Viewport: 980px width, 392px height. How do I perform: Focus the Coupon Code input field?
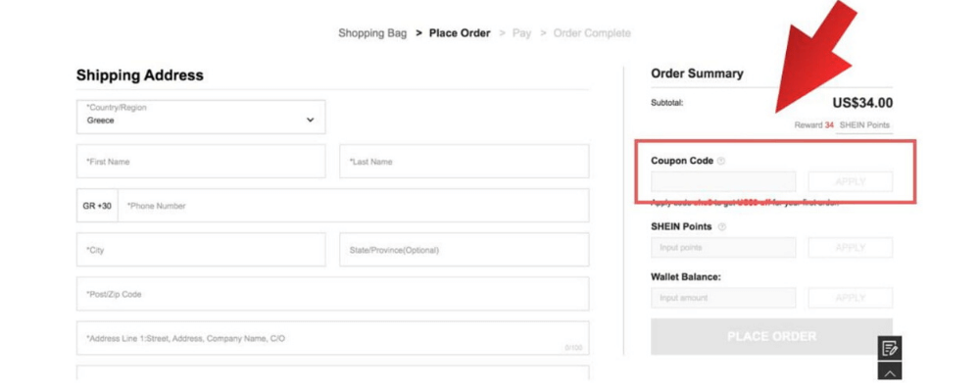723,182
